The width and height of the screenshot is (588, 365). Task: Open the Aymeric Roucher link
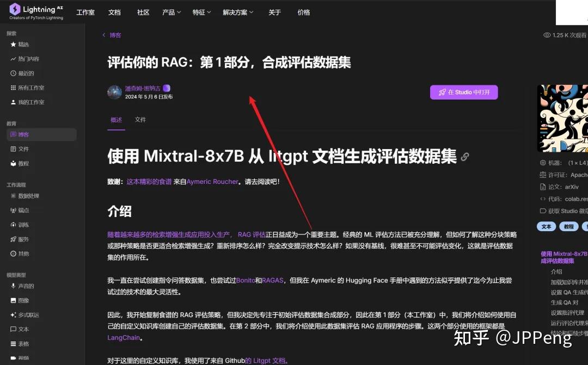(212, 181)
